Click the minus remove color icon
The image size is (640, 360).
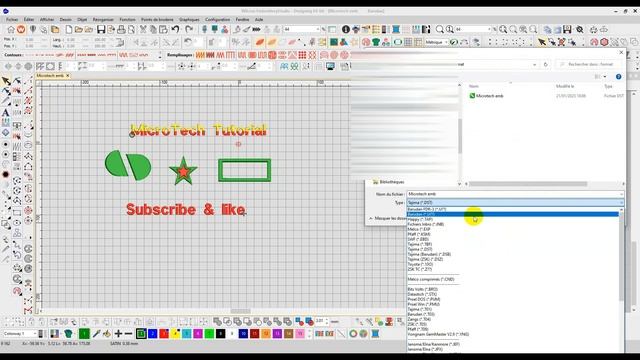click(x=128, y=333)
